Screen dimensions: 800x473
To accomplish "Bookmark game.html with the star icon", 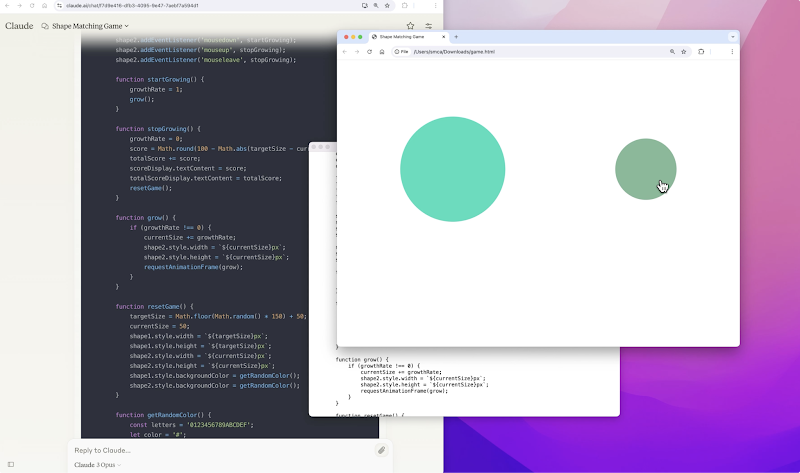I will [x=684, y=52].
